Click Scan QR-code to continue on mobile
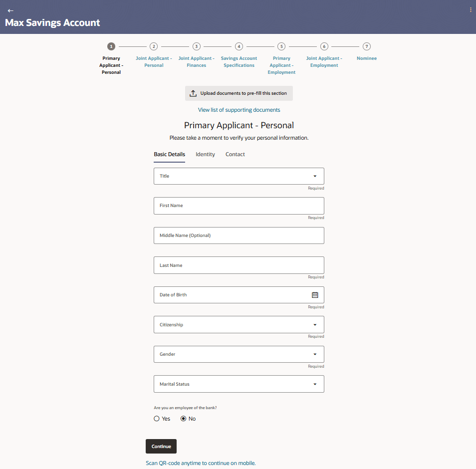Image resolution: width=476 pixels, height=469 pixels. [201, 463]
